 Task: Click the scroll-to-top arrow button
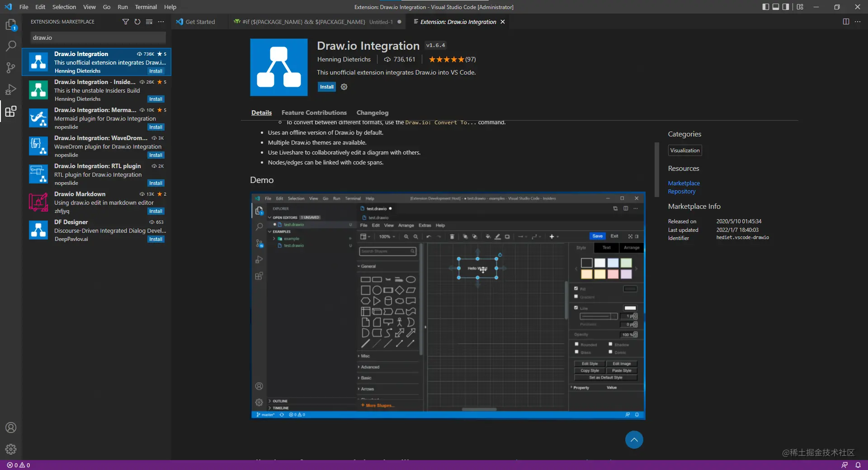(634, 440)
